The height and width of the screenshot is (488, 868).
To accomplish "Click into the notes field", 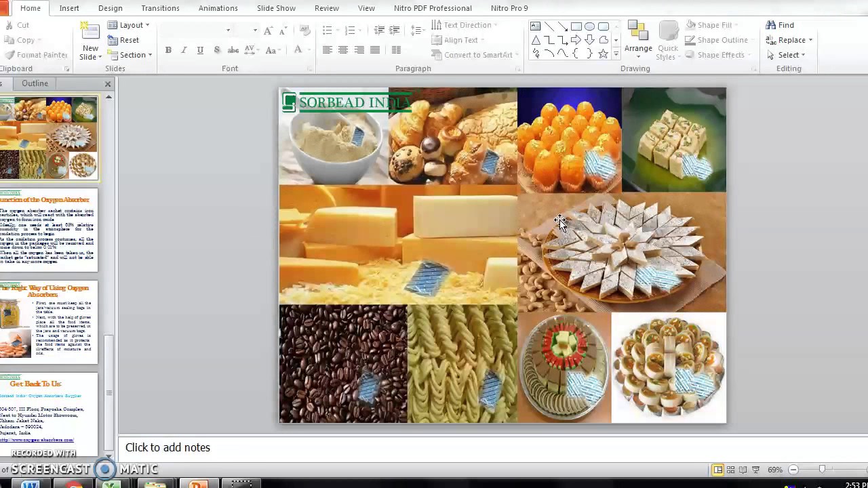I will pos(493,447).
